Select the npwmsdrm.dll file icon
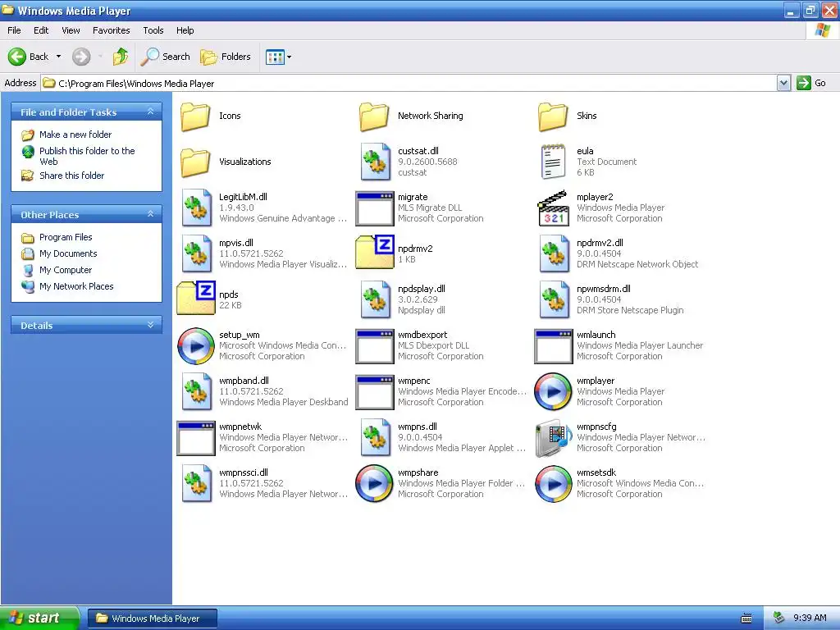This screenshot has height=630, width=840. 554,300
